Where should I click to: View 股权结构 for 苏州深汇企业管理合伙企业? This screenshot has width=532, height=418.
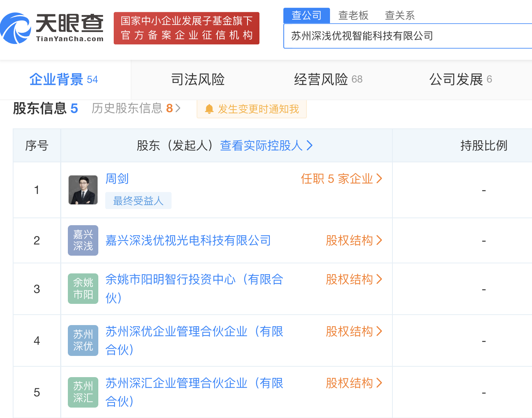click(x=354, y=383)
